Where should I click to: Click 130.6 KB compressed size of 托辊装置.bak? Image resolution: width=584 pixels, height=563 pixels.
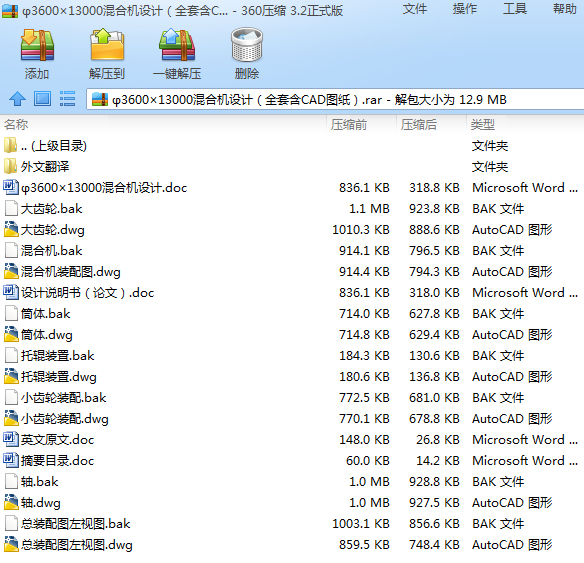[x=434, y=356]
